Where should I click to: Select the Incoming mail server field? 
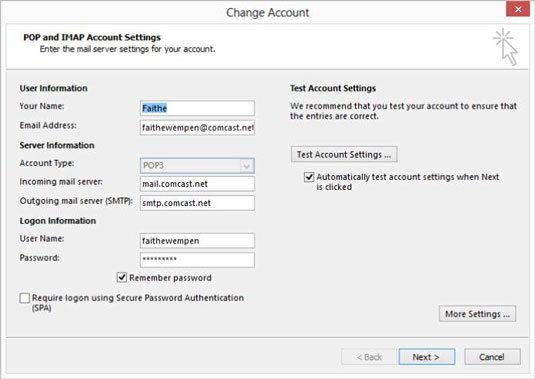coord(197,184)
